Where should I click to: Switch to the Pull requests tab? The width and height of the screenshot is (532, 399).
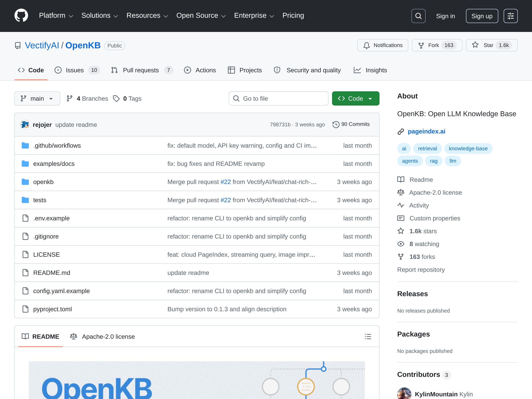(142, 70)
